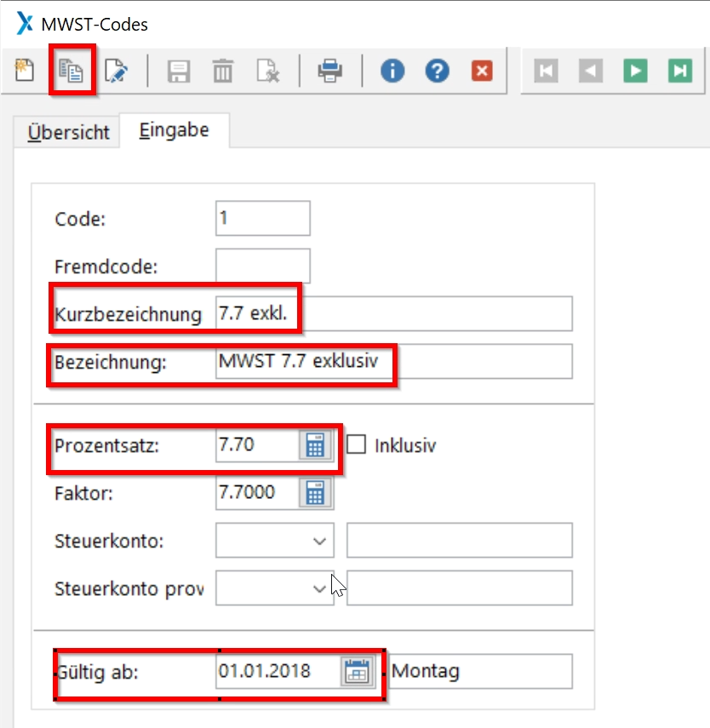
Task: Click the Copy record toolbar icon
Action: [70, 71]
